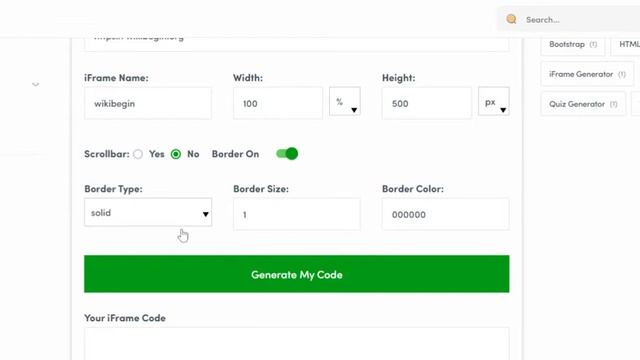Image resolution: width=640 pixels, height=360 pixels.
Task: Open the Width unit dropdown showing %
Action: tap(345, 102)
